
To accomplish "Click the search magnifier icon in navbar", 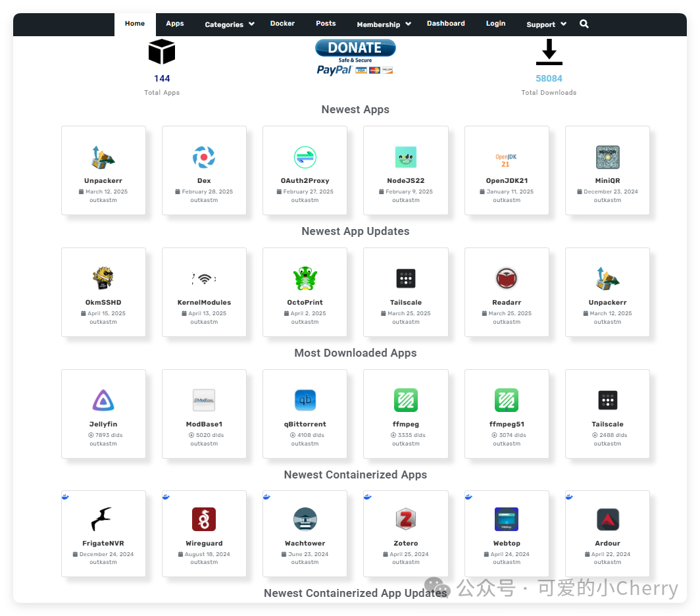I will 584,24.
